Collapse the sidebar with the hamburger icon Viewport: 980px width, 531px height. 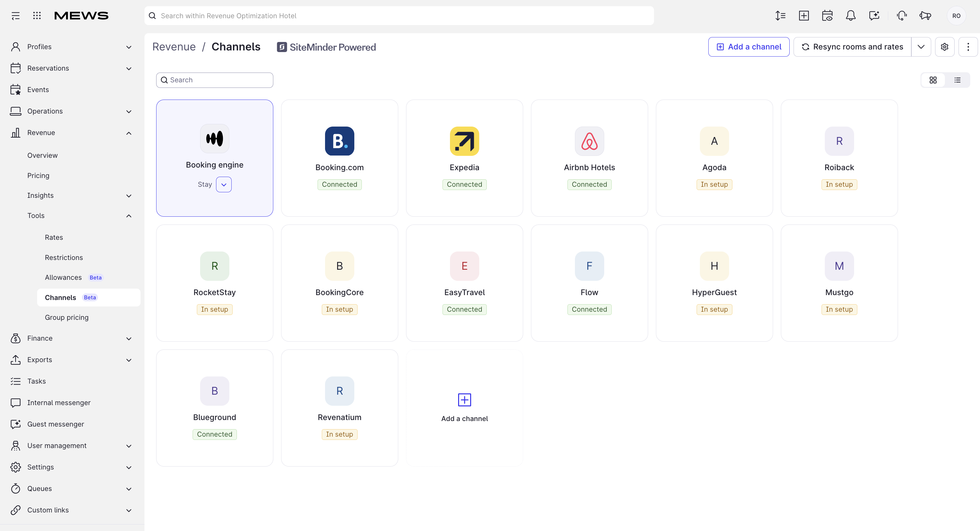[x=16, y=16]
